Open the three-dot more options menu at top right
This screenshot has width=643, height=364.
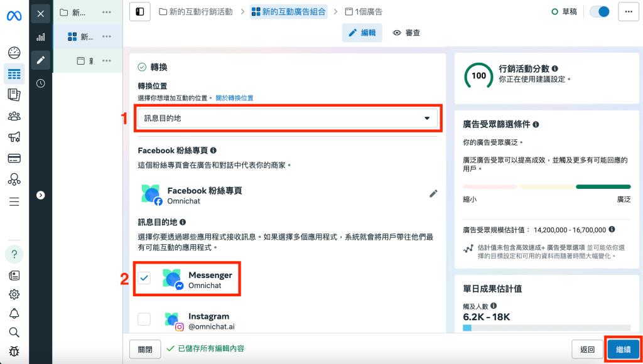[628, 12]
